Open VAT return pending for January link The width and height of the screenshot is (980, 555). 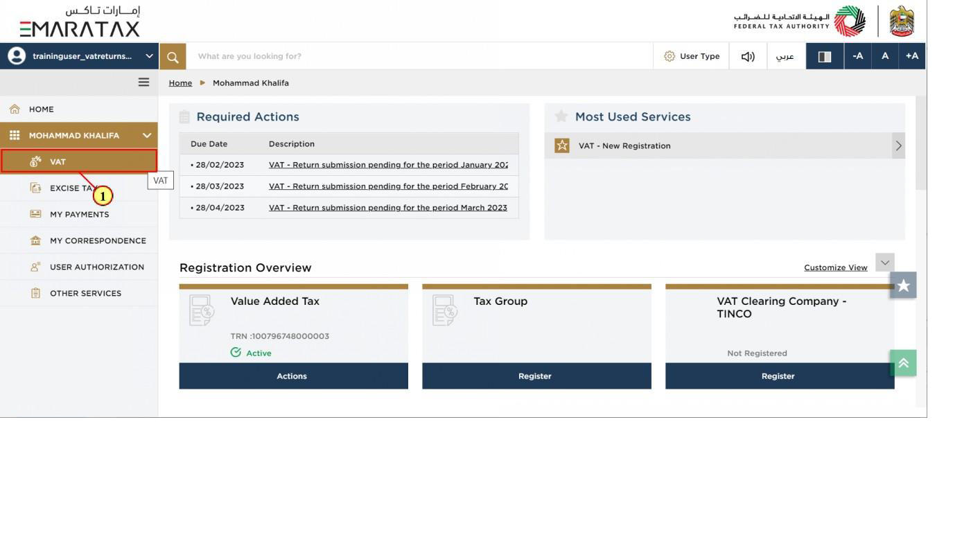pos(388,165)
